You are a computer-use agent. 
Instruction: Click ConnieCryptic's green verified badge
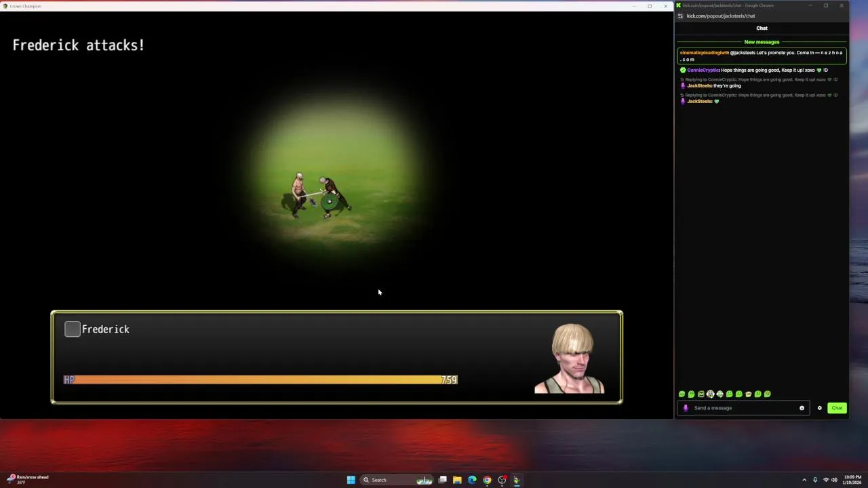pyautogui.click(x=683, y=70)
